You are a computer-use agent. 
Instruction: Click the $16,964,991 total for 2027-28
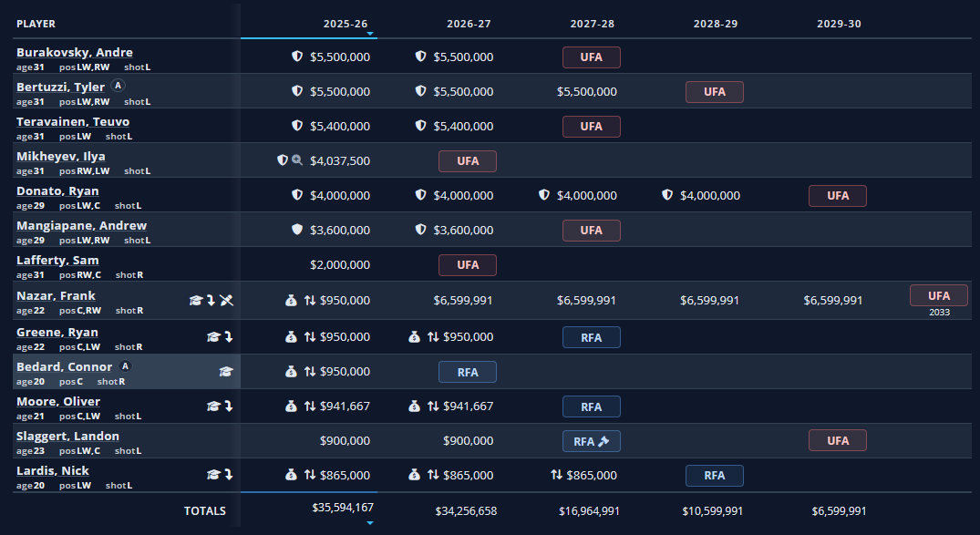pos(590,511)
